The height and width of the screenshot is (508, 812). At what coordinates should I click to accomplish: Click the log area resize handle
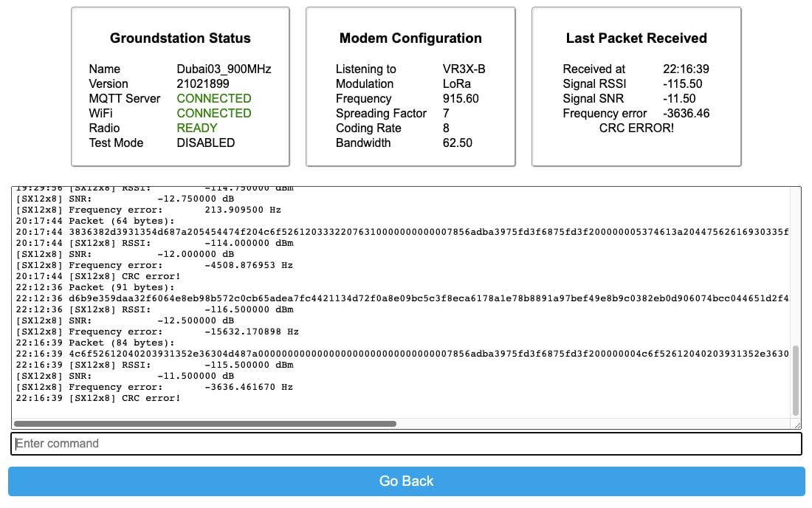click(796, 425)
